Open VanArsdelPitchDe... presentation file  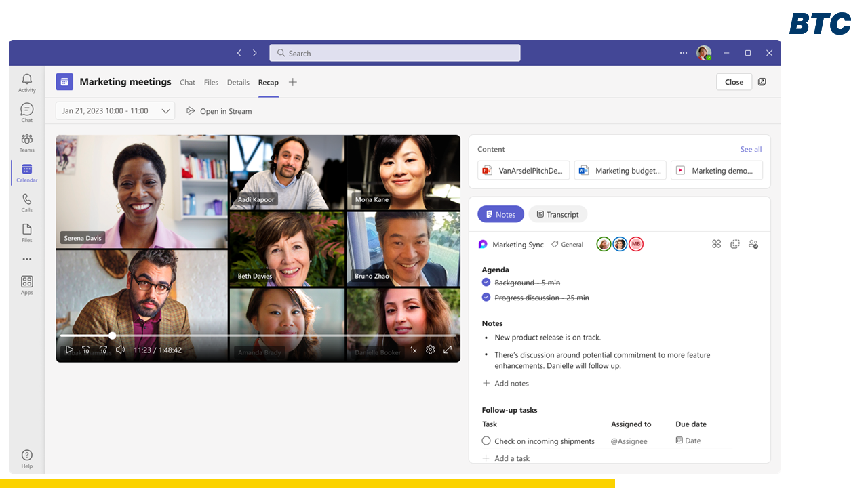pos(524,170)
